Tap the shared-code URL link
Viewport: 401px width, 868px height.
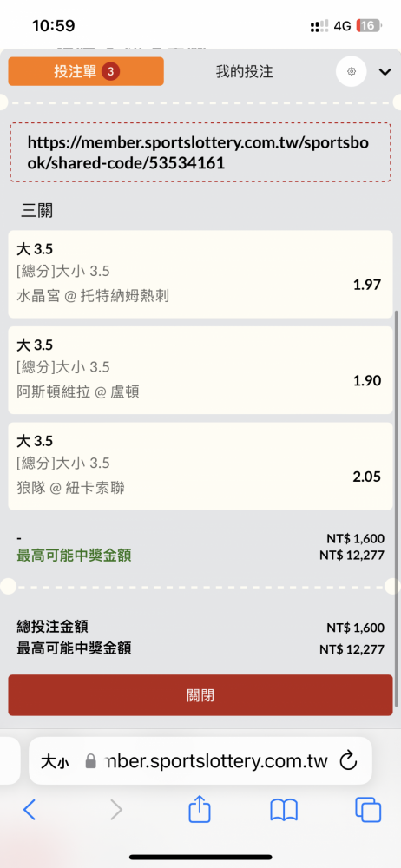pos(198,153)
